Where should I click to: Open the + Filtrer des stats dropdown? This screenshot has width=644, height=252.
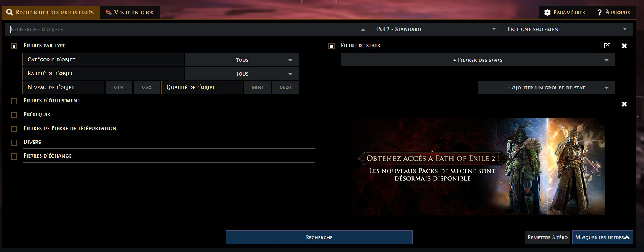tap(478, 60)
